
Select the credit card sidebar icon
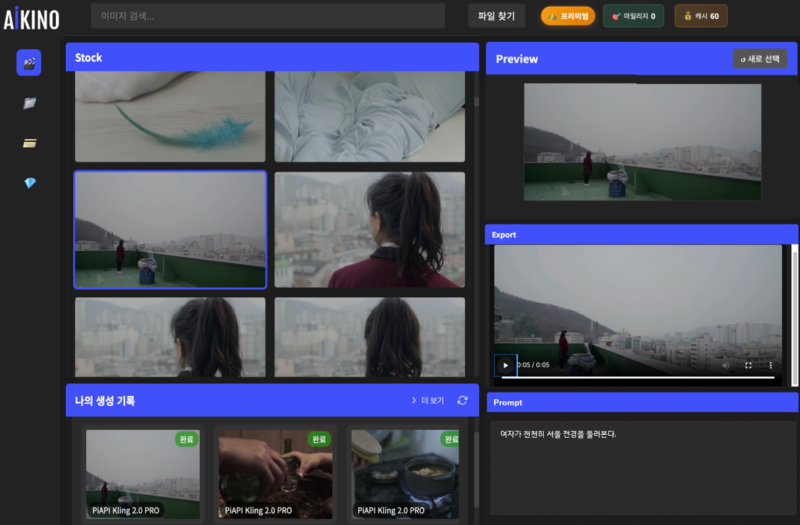point(30,143)
